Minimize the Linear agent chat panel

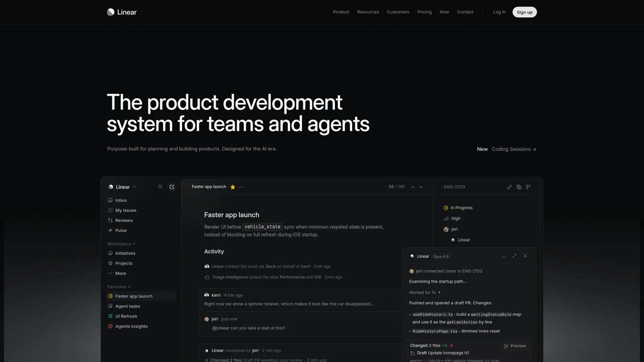click(504, 256)
